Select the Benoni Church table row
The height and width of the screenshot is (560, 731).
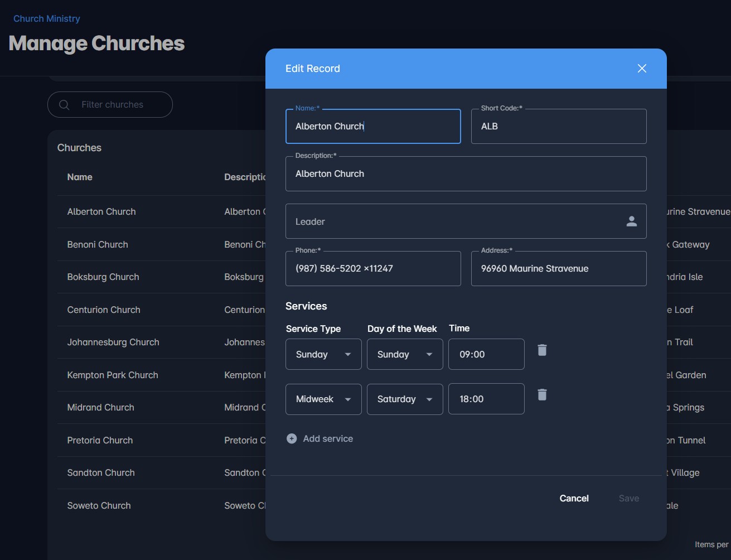tap(98, 244)
